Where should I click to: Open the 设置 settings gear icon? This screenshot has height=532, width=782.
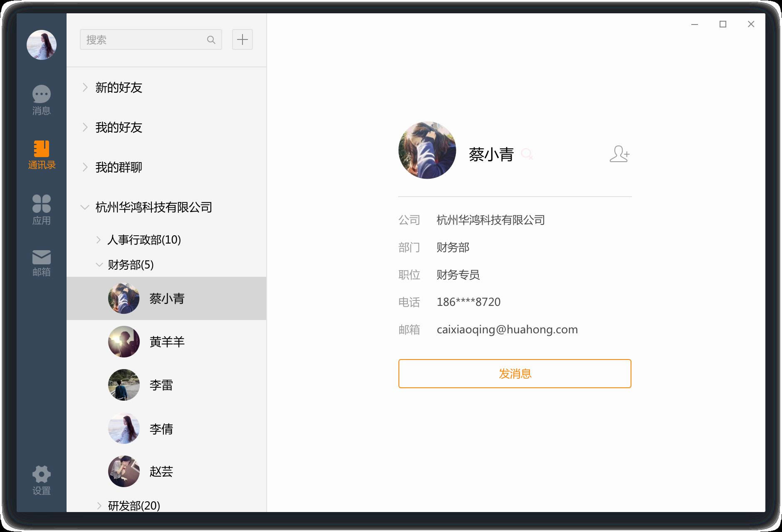42,480
